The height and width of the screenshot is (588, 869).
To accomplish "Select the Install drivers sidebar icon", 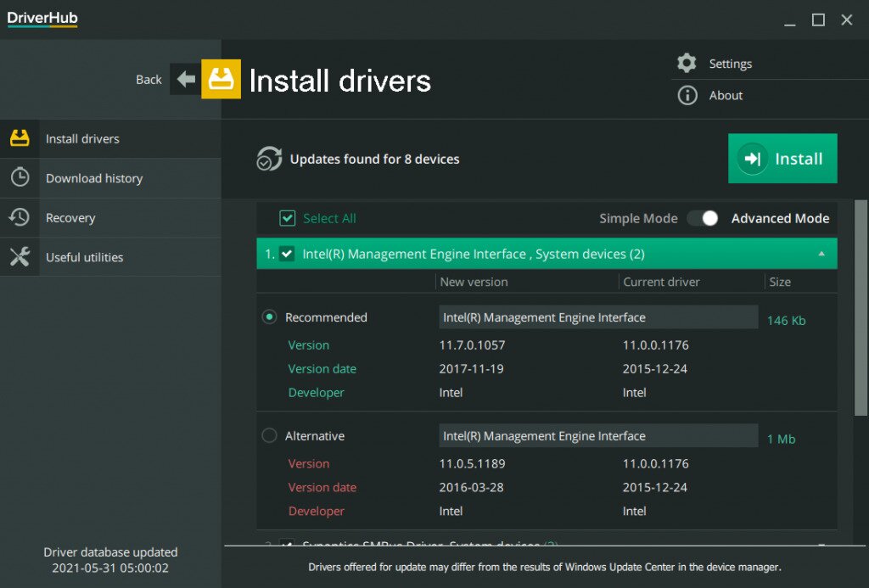I will (20, 138).
